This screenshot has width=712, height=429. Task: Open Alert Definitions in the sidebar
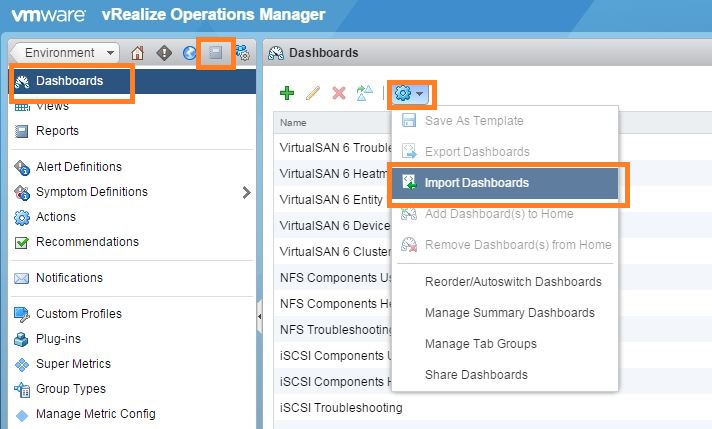pyautogui.click(x=78, y=167)
